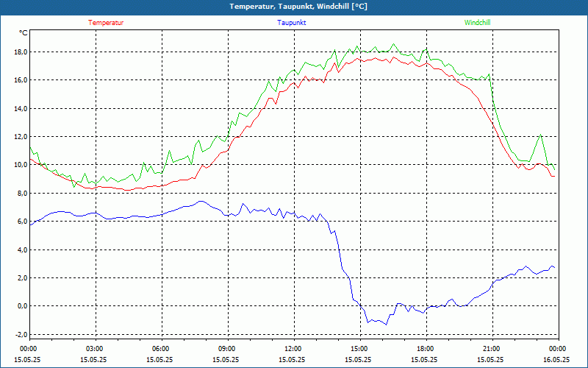
Task: Click the 14,0 y-axis value
Action: pyautogui.click(x=22, y=108)
